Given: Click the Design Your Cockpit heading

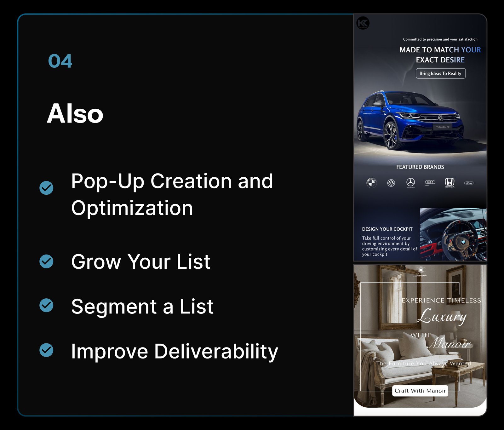Looking at the screenshot, I should [x=387, y=229].
